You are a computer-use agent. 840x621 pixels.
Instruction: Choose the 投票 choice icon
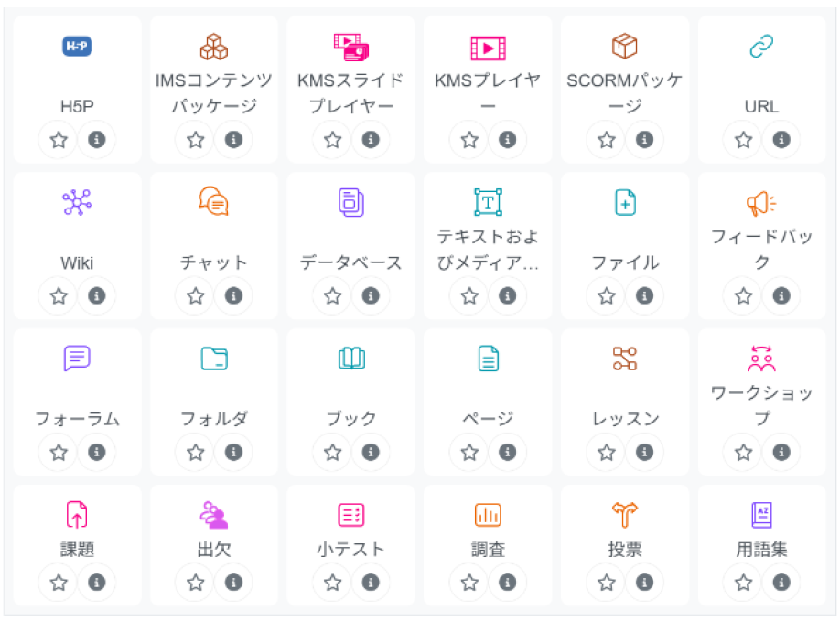point(625,515)
